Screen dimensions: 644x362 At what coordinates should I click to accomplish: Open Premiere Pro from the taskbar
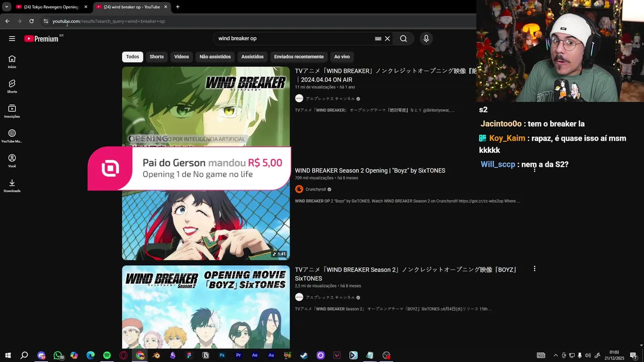tap(238, 355)
